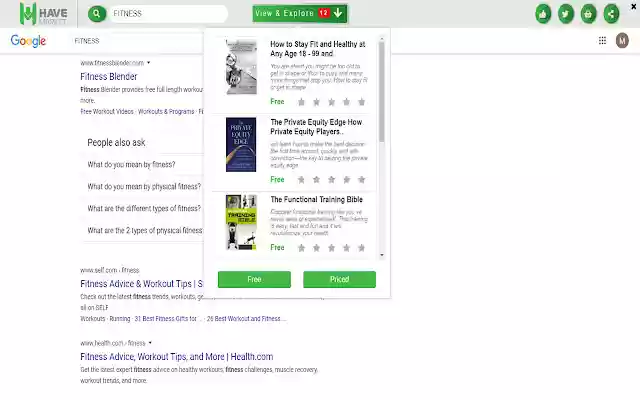640x400 pixels.
Task: Open How to Stay Fit book thumbnail
Action: (x=241, y=67)
